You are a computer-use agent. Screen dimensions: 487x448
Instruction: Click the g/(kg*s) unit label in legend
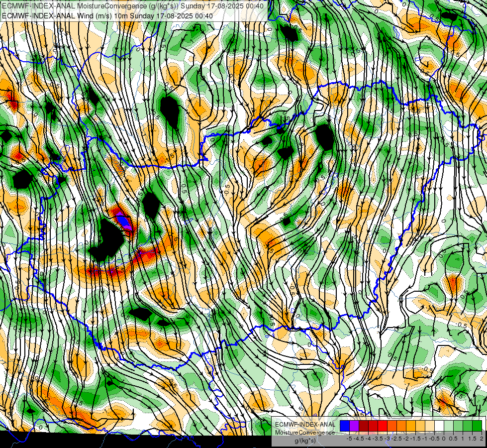click(305, 441)
